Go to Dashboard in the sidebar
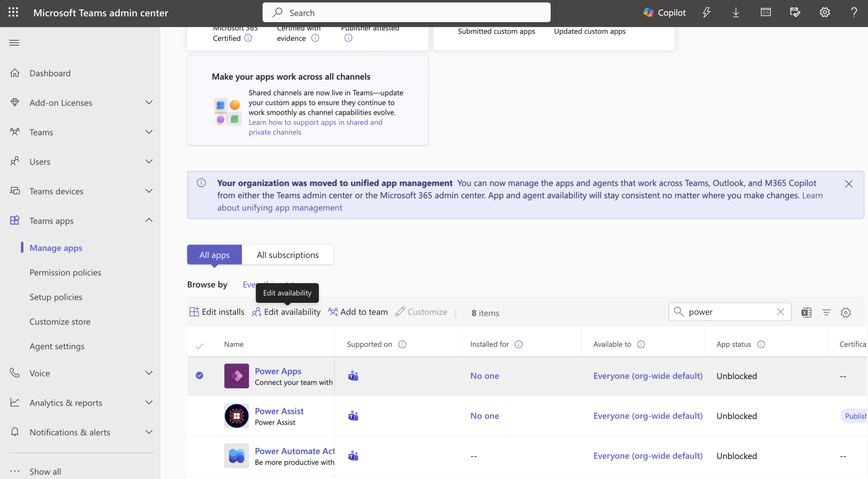 pos(50,73)
